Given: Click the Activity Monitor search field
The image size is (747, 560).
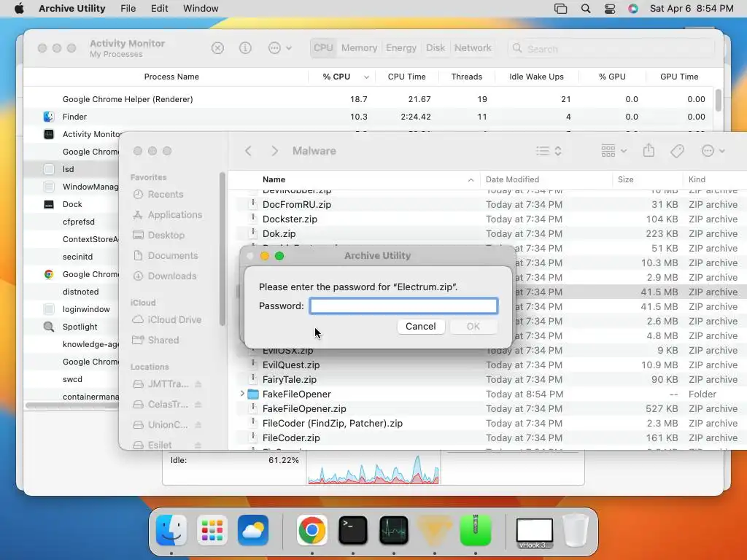Looking at the screenshot, I should [x=612, y=49].
